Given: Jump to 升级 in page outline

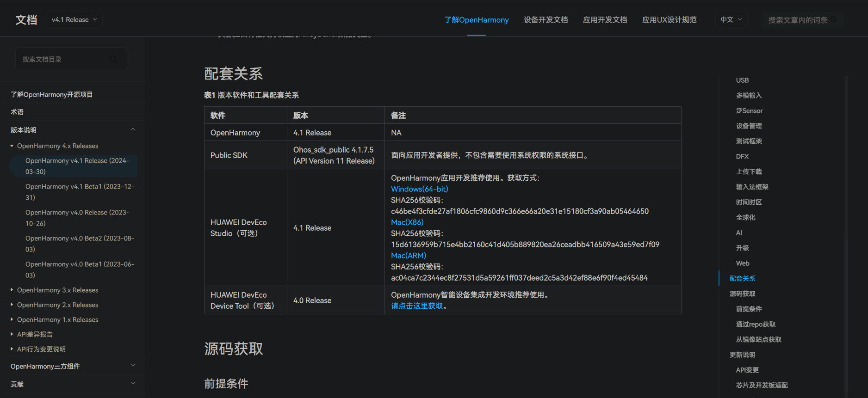Looking at the screenshot, I should 742,248.
